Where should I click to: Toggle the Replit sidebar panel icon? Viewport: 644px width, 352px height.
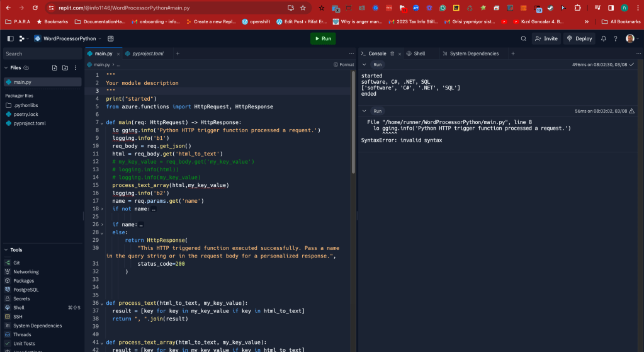click(11, 38)
